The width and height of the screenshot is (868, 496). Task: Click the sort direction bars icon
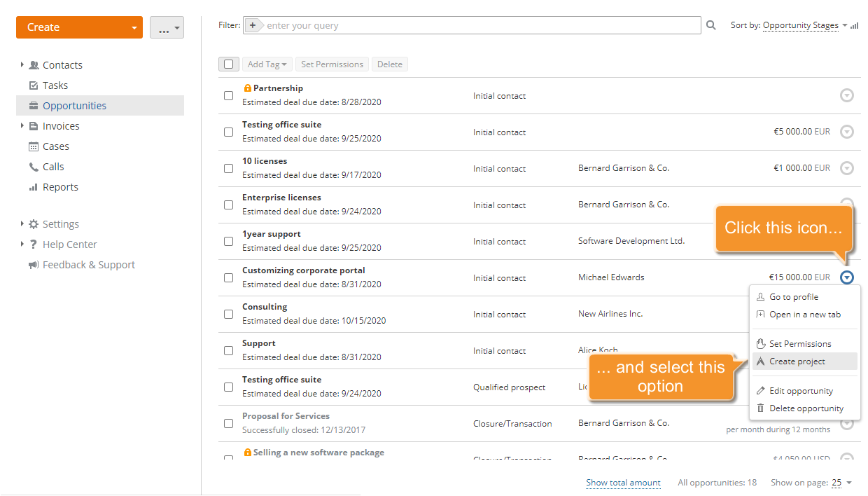pos(855,26)
